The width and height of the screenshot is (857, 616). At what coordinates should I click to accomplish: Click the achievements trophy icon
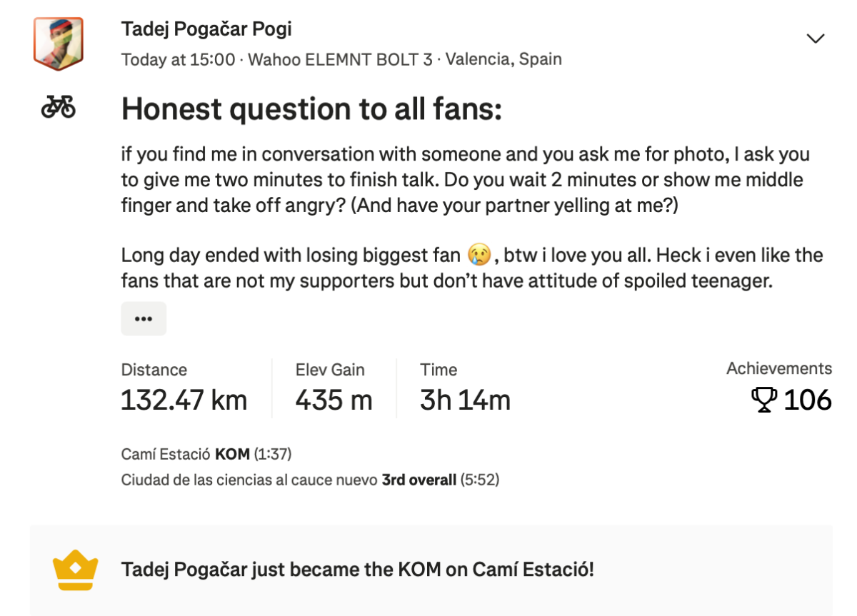pyautogui.click(x=766, y=400)
